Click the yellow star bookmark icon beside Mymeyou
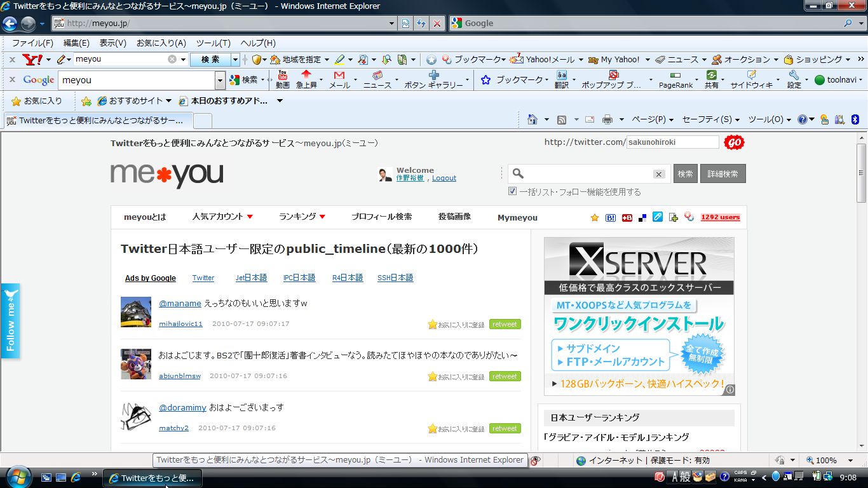 click(x=595, y=217)
